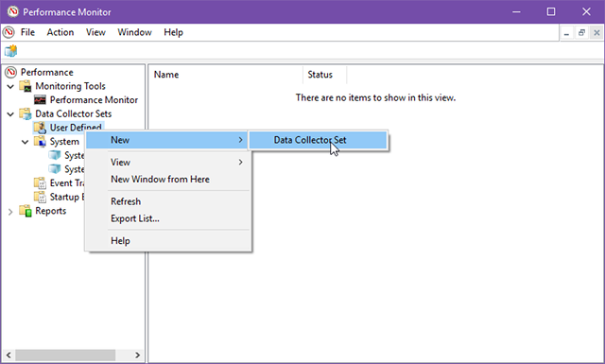This screenshot has height=364, width=605.
Task: Collapse the Data Collector Sets node
Action: coord(10,114)
